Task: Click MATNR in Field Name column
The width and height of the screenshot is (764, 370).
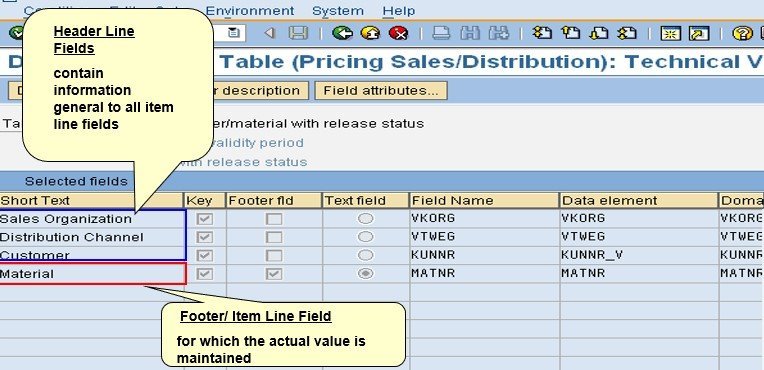Action: point(433,273)
